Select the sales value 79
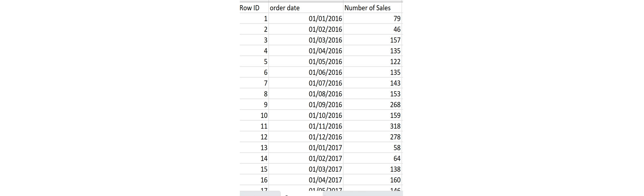 pyautogui.click(x=397, y=19)
